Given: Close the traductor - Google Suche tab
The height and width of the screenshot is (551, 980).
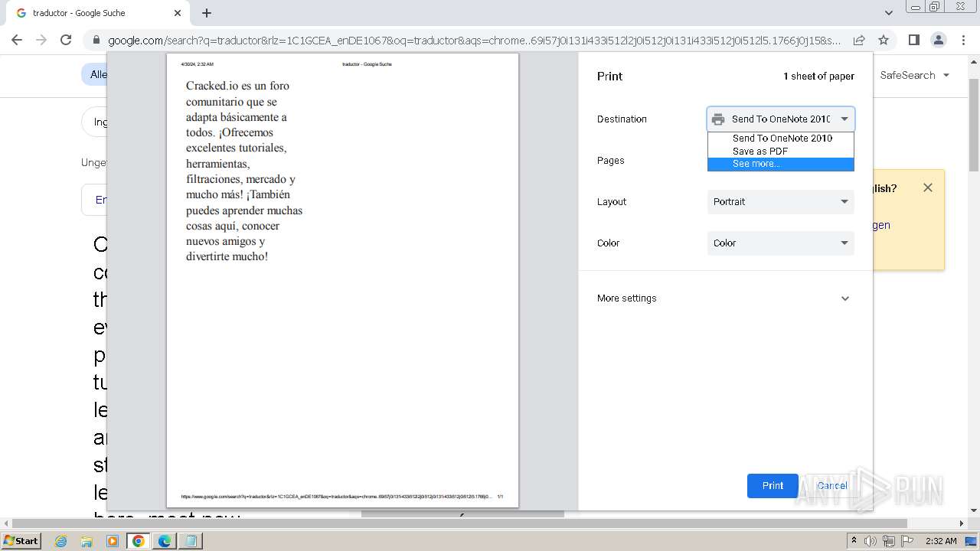Looking at the screenshot, I should click(178, 13).
